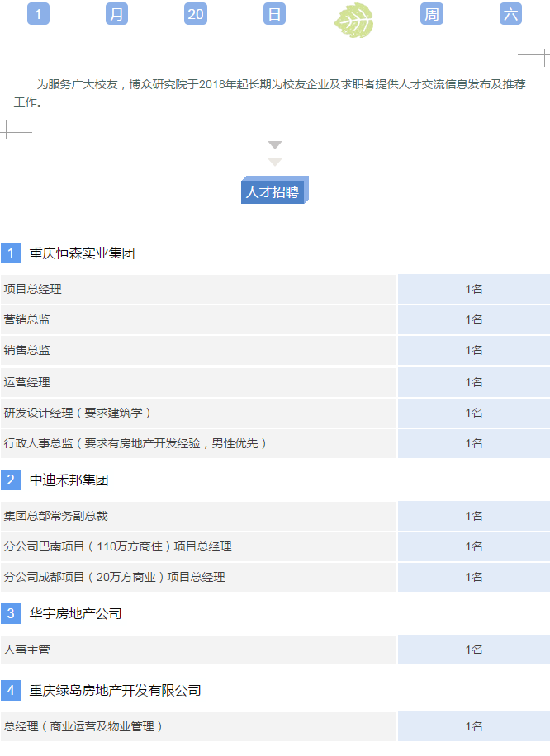Click the 总经理（商业运营及物业管理）row

[x=198, y=726]
